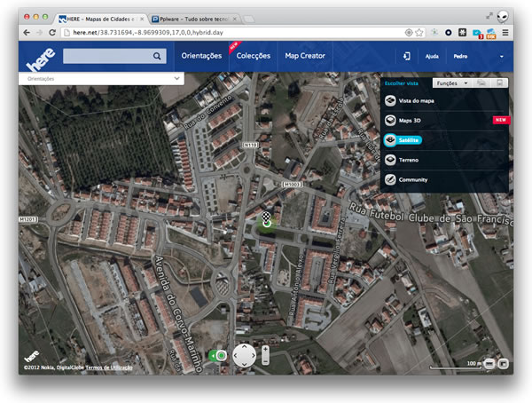Click the browser address bar URL
The width and height of the screenshot is (532, 403).
[x=148, y=33]
